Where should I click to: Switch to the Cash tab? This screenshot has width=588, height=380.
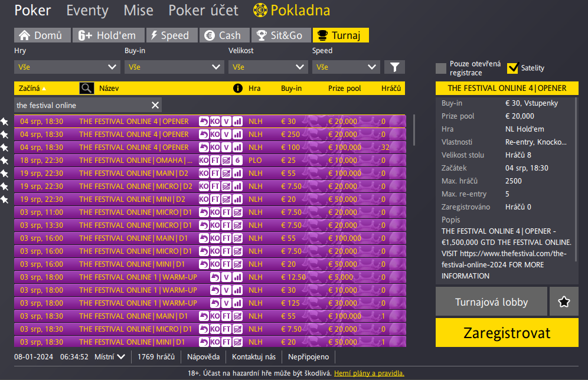(224, 35)
